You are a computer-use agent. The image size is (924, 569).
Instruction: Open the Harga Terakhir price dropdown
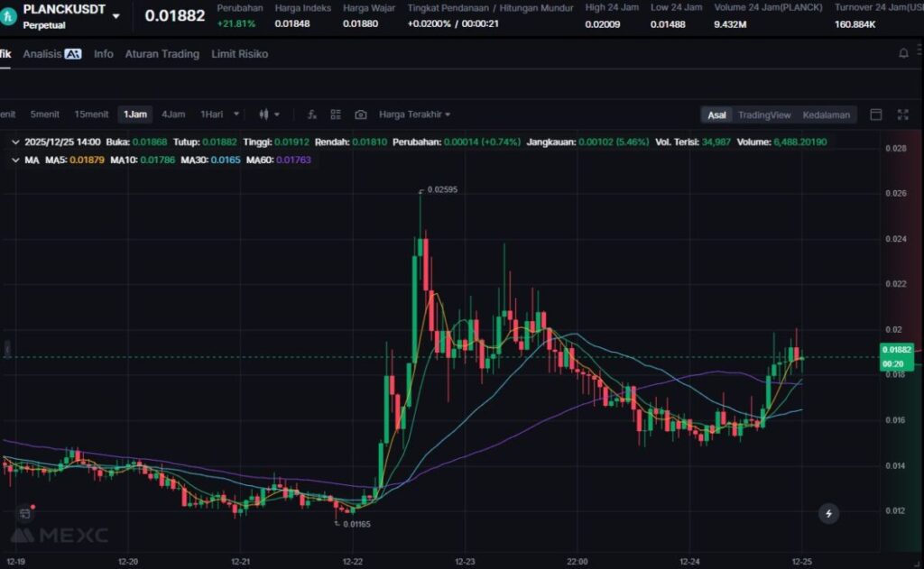click(x=414, y=115)
